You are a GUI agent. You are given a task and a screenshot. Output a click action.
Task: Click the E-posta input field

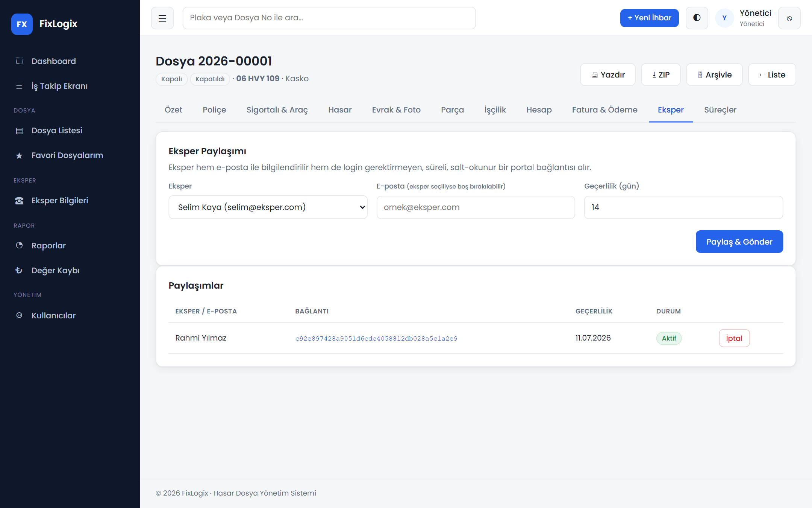[x=476, y=207]
